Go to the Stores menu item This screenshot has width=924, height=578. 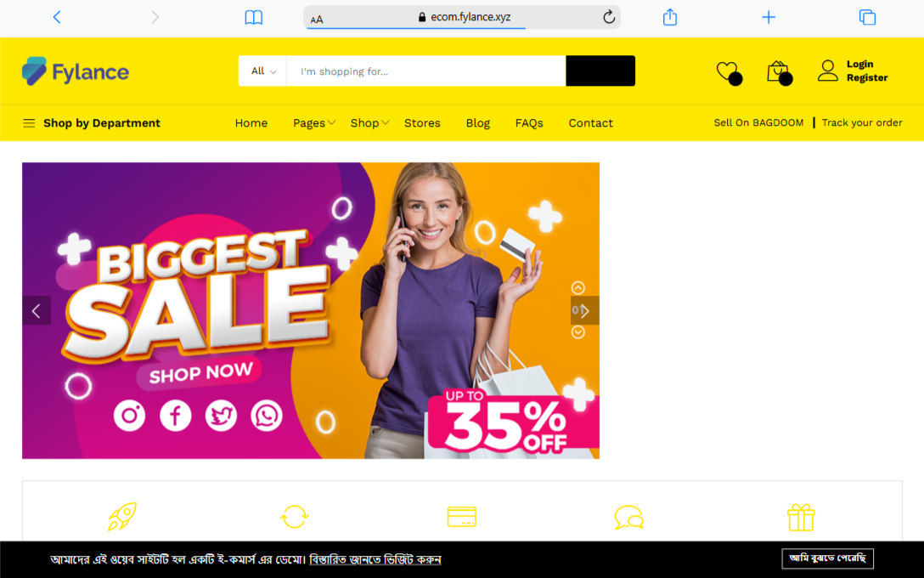(x=422, y=122)
